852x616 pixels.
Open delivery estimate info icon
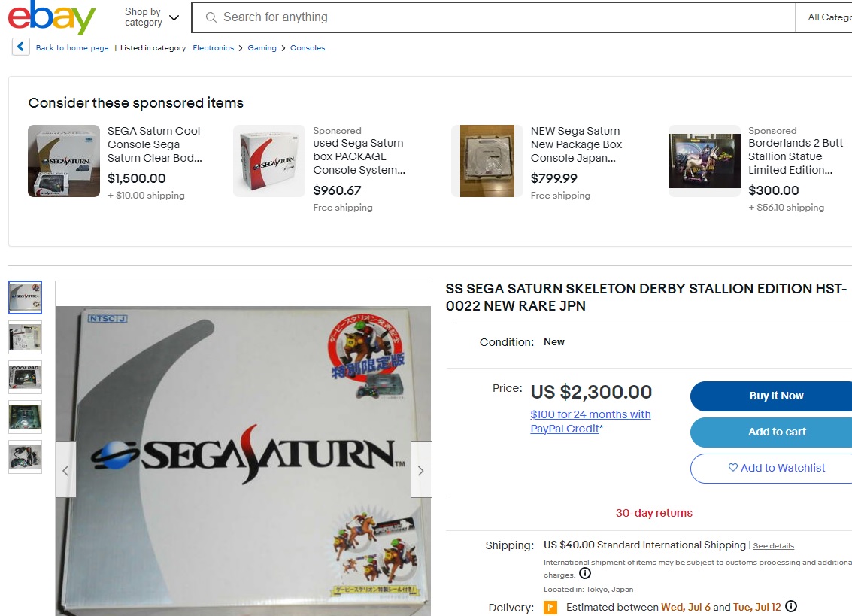click(792, 606)
